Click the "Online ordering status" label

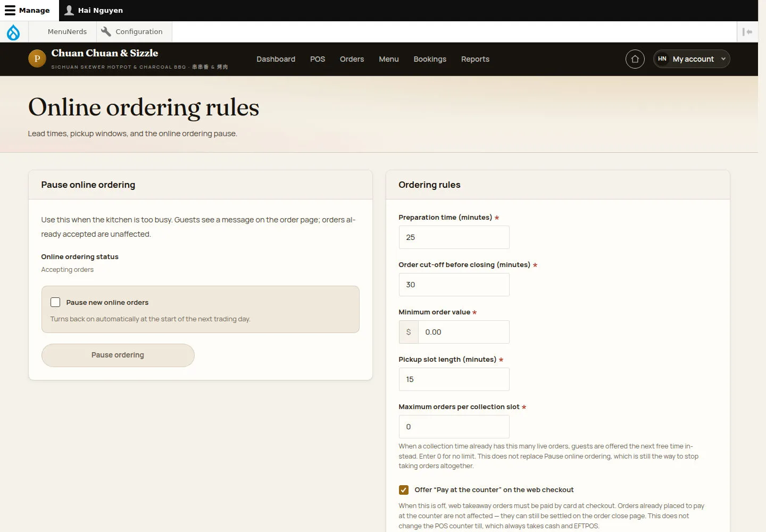(80, 257)
